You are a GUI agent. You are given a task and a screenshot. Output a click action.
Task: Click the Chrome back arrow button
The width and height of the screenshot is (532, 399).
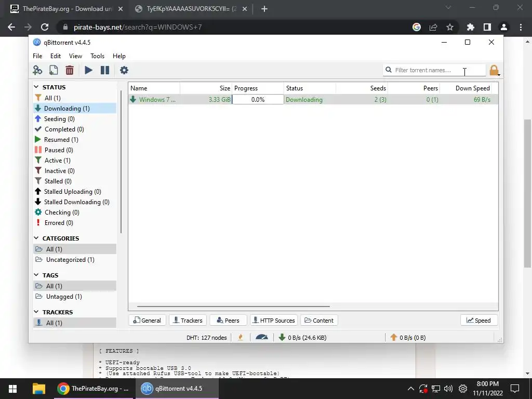tap(11, 27)
